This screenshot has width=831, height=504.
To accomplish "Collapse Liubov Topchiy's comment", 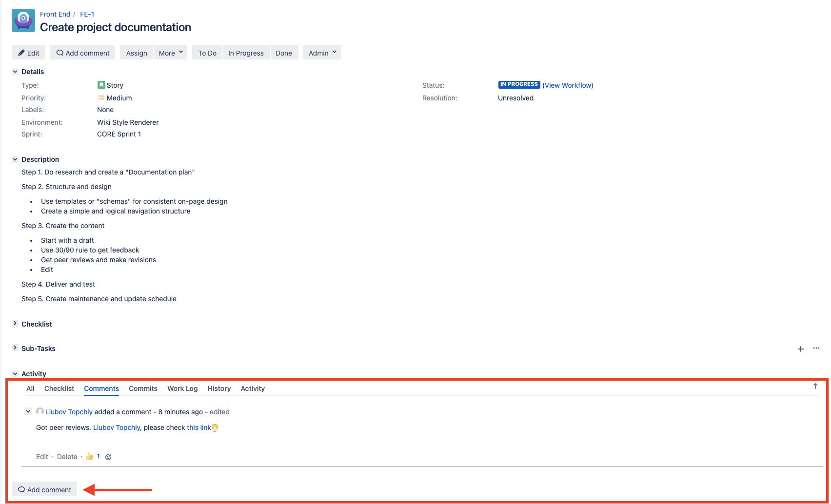I will [28, 411].
